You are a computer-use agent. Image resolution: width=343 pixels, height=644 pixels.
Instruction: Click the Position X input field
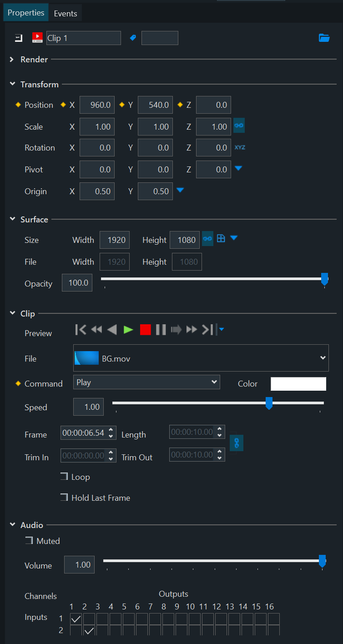point(97,105)
